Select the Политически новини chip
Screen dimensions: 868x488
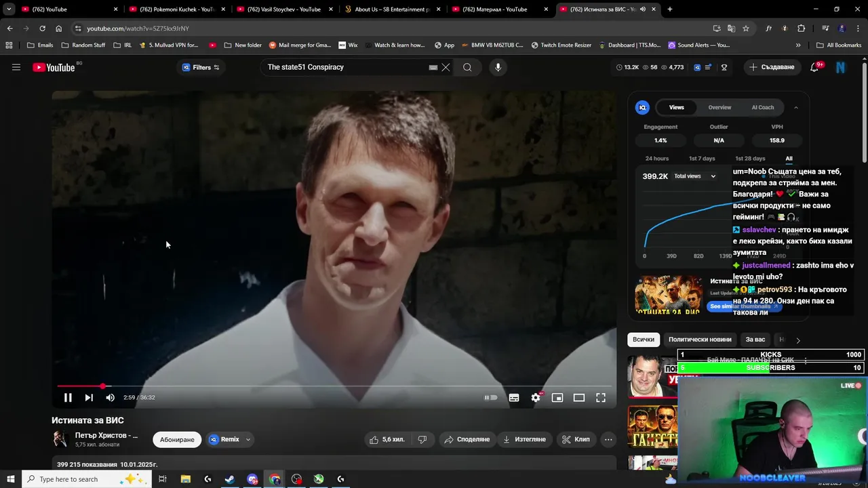click(700, 340)
